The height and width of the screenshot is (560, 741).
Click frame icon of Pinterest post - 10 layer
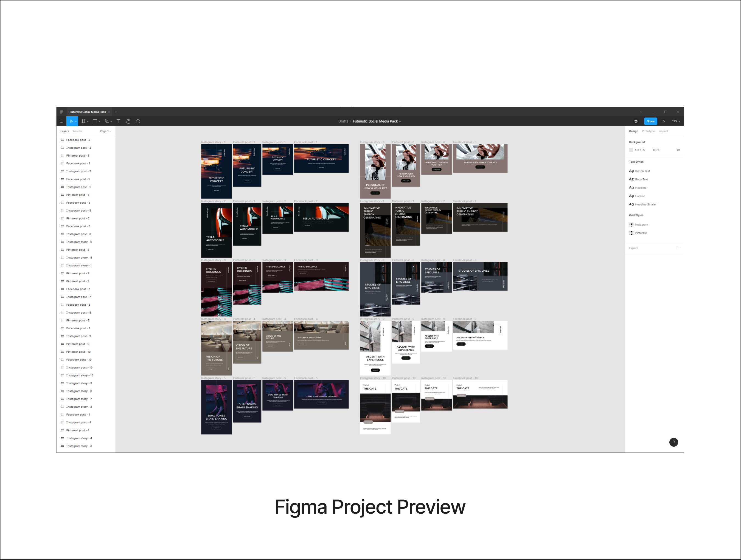(62, 352)
